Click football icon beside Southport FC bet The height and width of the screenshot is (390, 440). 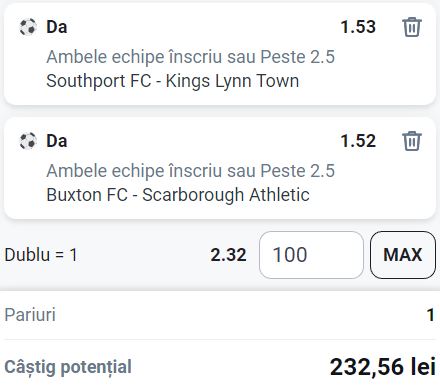pyautogui.click(x=28, y=27)
